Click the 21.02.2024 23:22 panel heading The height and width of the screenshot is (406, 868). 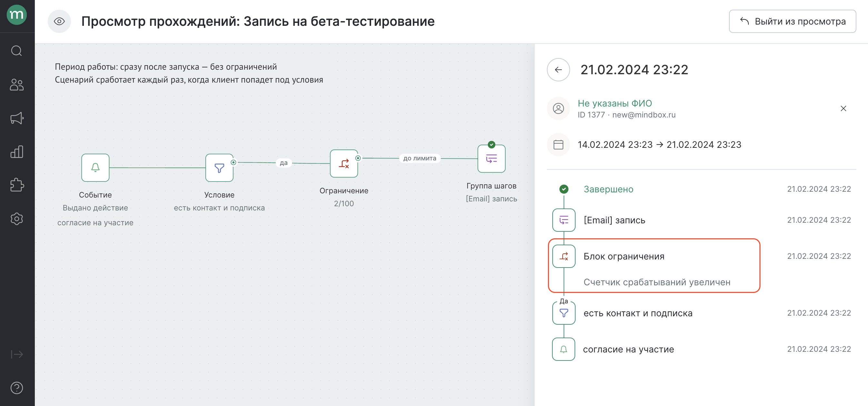634,70
